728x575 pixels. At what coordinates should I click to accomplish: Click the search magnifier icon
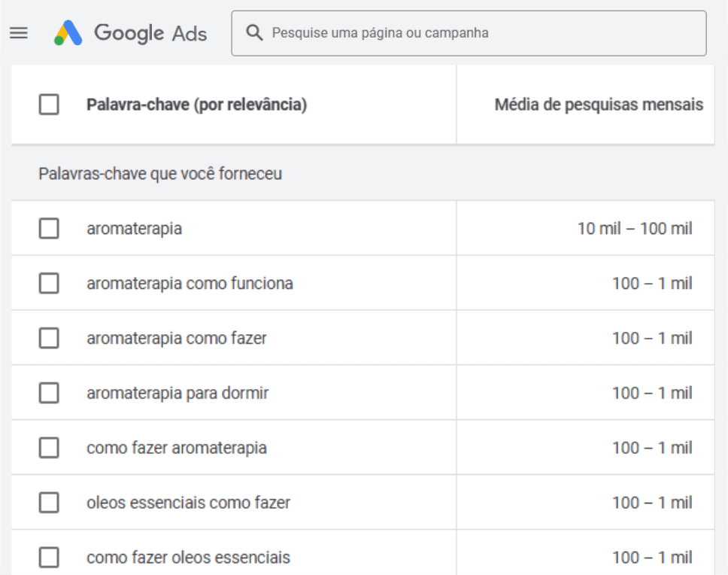[x=255, y=33]
